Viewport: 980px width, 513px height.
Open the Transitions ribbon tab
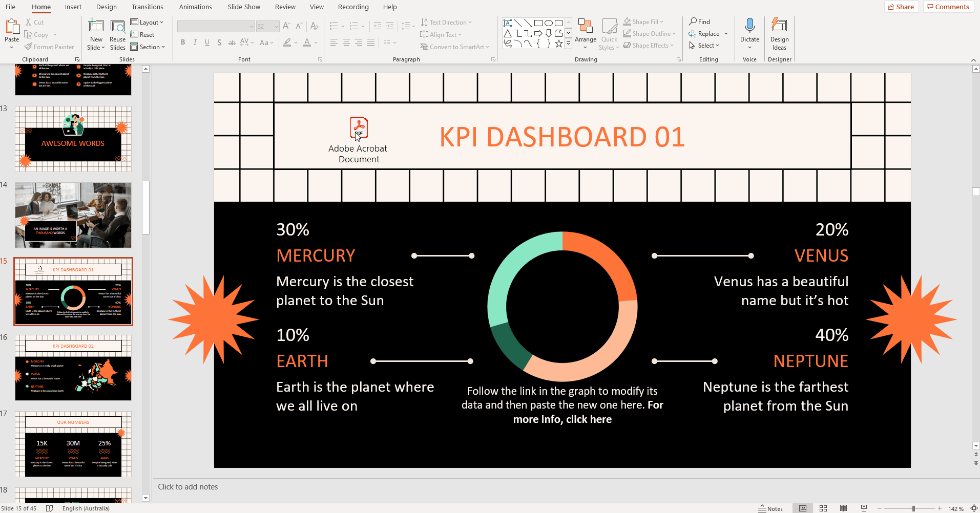pos(148,7)
